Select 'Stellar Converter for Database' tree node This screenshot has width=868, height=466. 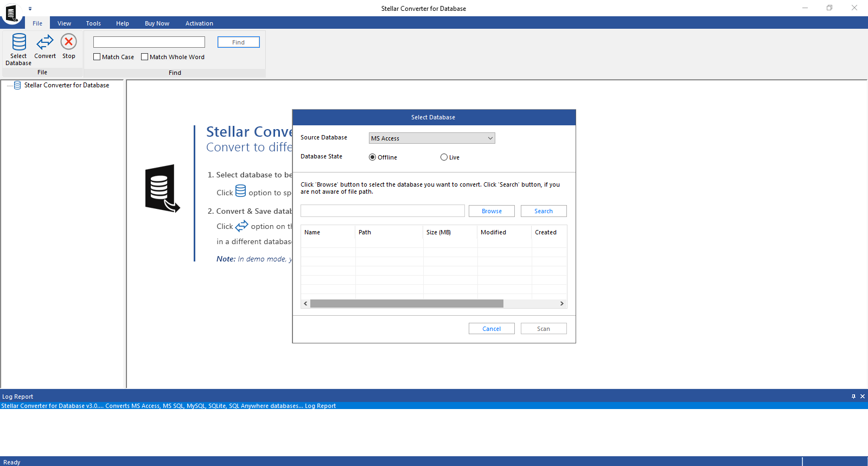point(67,85)
